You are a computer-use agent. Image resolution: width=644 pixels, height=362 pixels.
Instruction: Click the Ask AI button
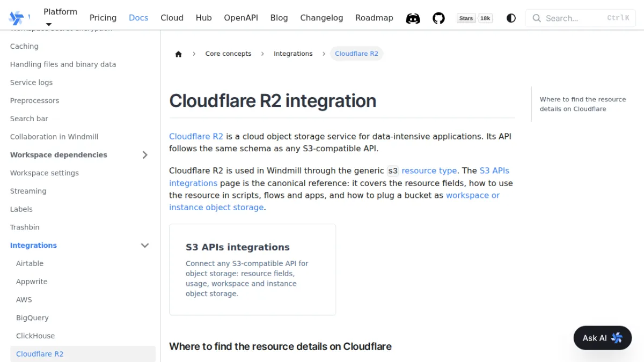(603, 338)
